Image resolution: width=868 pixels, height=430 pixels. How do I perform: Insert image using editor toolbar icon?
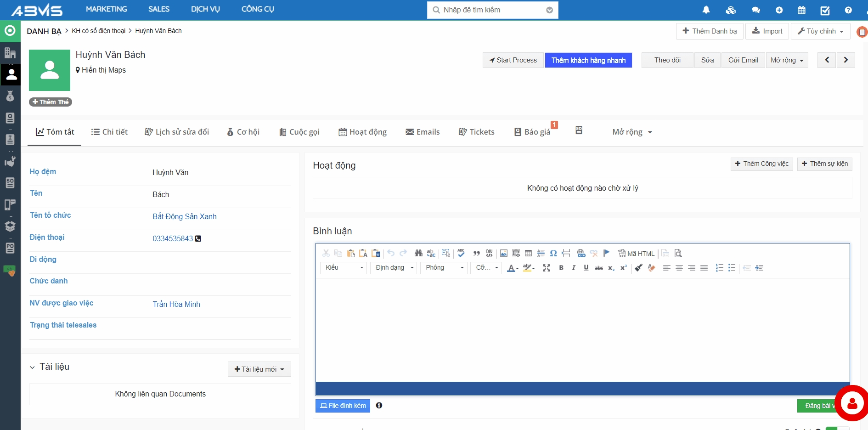pyautogui.click(x=504, y=254)
